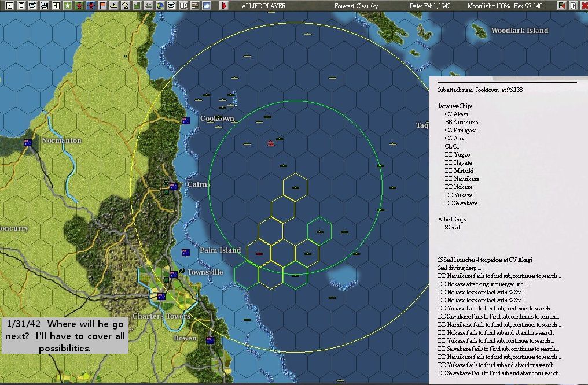
Task: Select the red plane on blue icon
Action: click(x=91, y=6)
